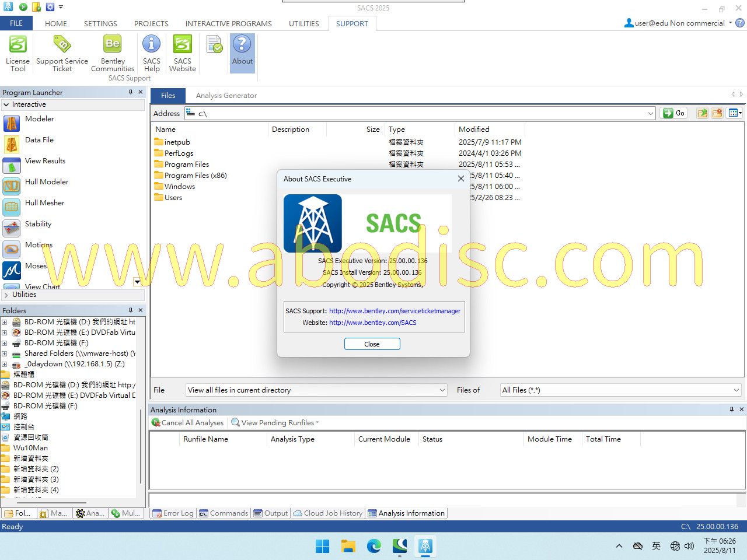The width and height of the screenshot is (747, 560).
Task: Expand BD-ROM (D:) tree node
Action: pyautogui.click(x=5, y=322)
